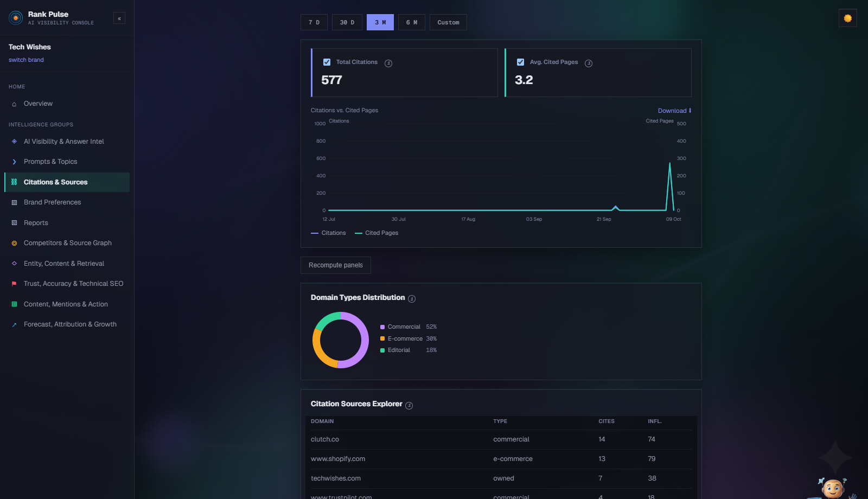Select the 7 D time range tab
Screen dimensions: 868x499
pyautogui.click(x=314, y=22)
